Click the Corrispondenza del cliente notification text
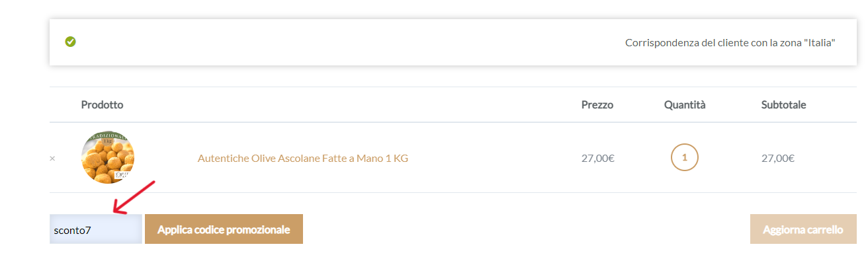The width and height of the screenshot is (868, 263). [x=730, y=42]
